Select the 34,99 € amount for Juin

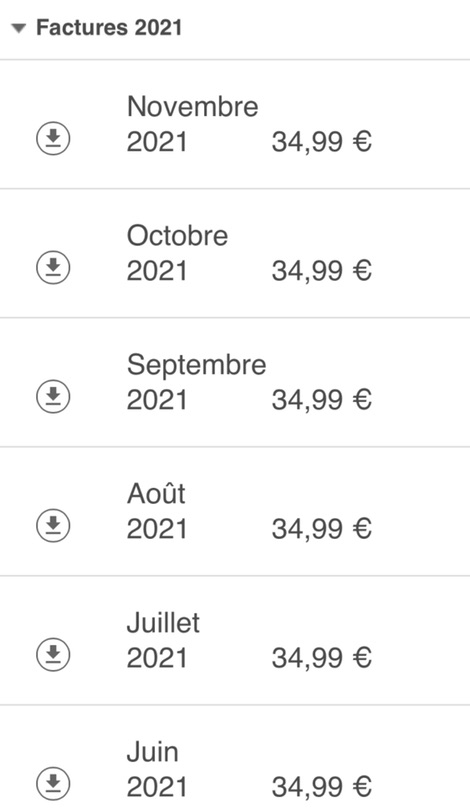coord(322,786)
